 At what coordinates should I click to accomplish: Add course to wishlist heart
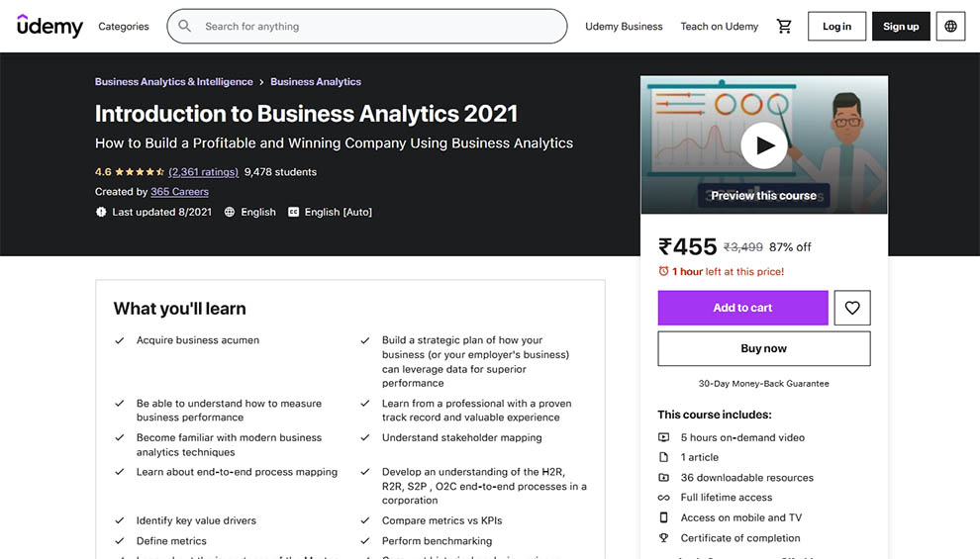(852, 308)
